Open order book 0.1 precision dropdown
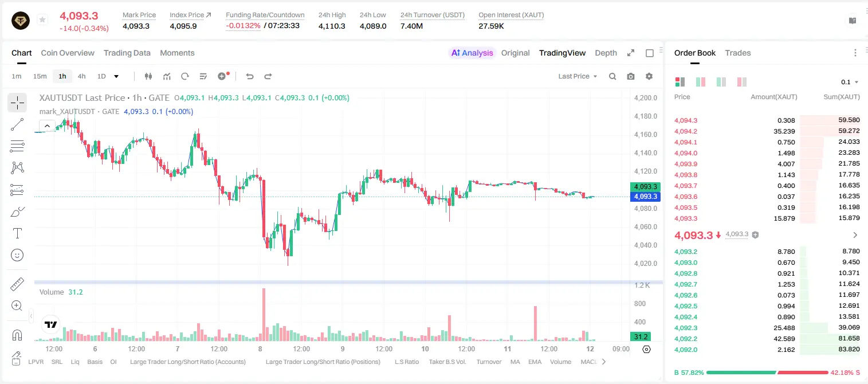The image size is (868, 384). coord(850,82)
